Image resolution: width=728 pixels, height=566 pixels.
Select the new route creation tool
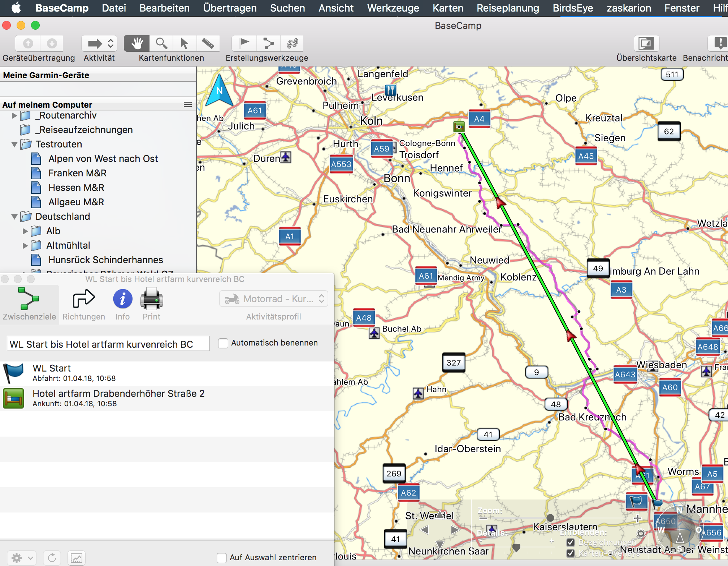click(x=268, y=44)
